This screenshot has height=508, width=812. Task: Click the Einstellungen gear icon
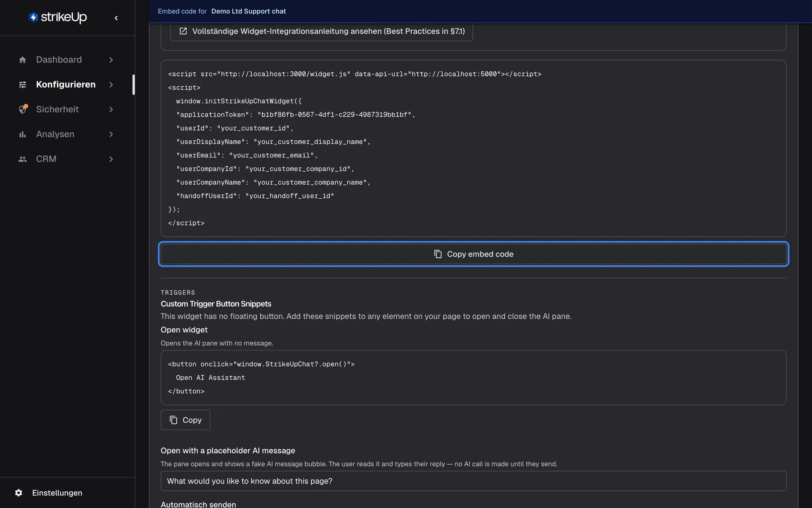(x=18, y=493)
